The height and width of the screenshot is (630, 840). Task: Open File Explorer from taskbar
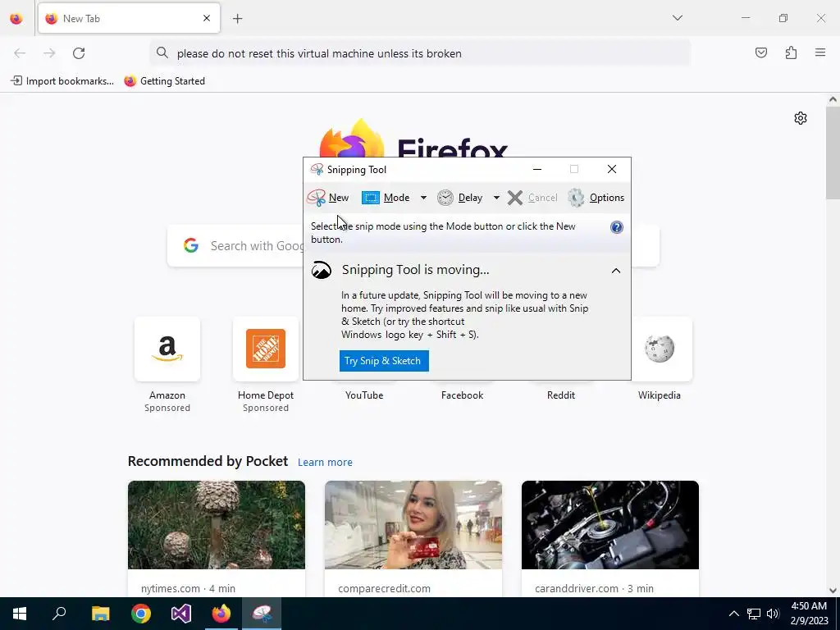pyautogui.click(x=100, y=614)
